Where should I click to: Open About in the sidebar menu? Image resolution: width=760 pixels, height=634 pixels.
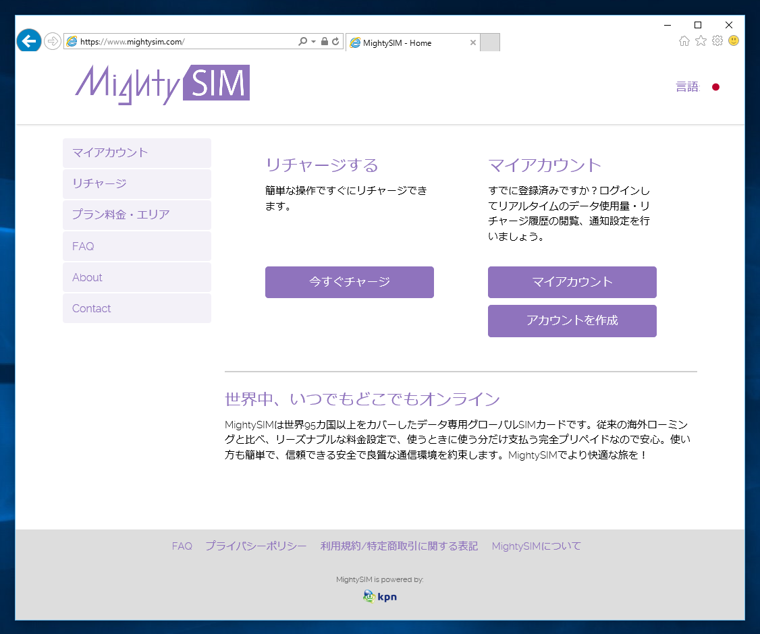[137, 277]
